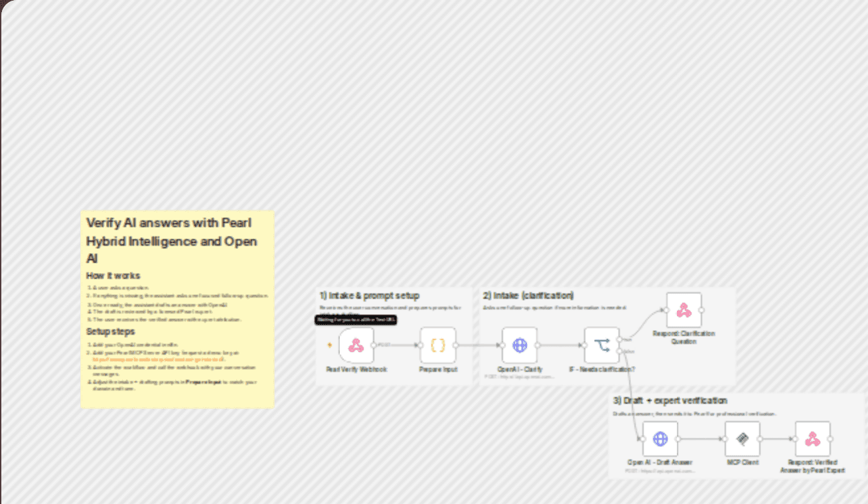This screenshot has height=504, width=868.
Task: Open the OpenAI - Clarify HTTP node
Action: click(x=520, y=345)
